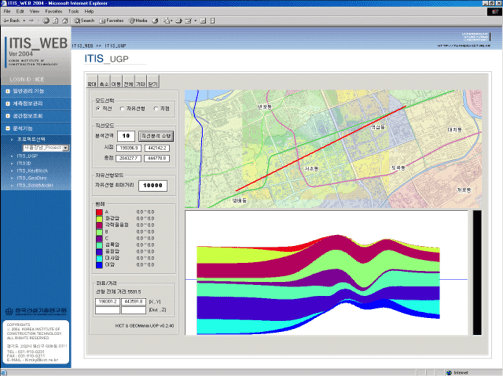Click the first map toolbar button (zoom in)

coord(92,81)
